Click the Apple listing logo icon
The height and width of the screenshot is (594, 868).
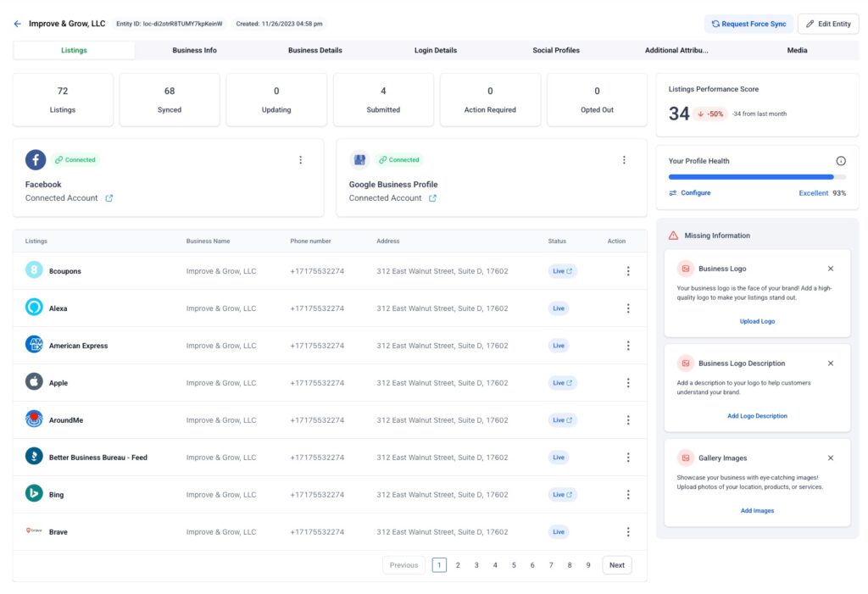[x=34, y=382]
